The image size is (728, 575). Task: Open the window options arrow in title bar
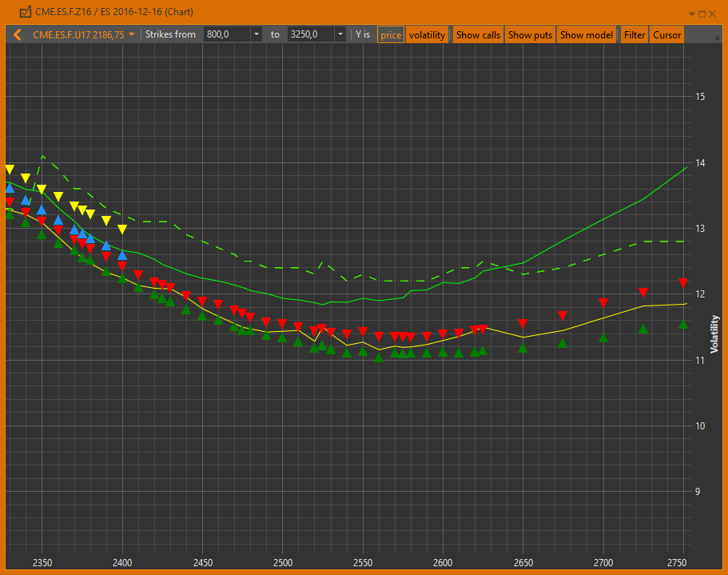[x=692, y=14]
